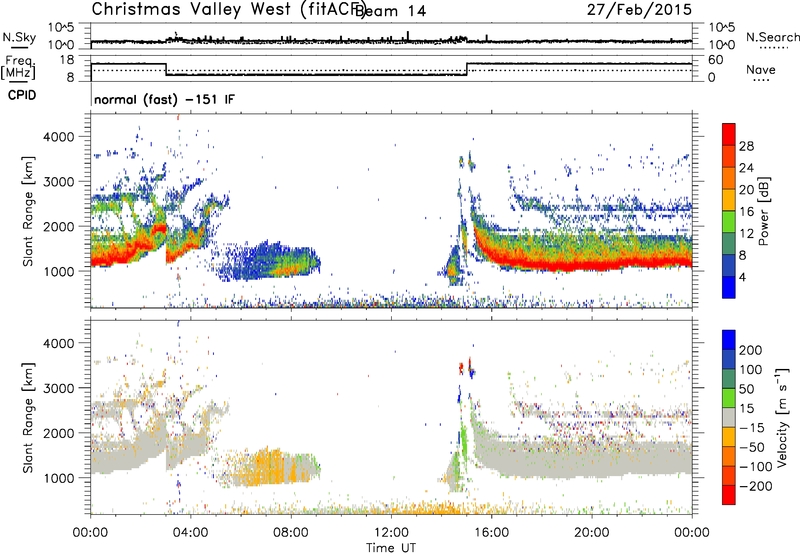Viewport: 800px width, 554px height.
Task: Click the power panel 'Slant Range [km]' label
Action: click(x=28, y=211)
